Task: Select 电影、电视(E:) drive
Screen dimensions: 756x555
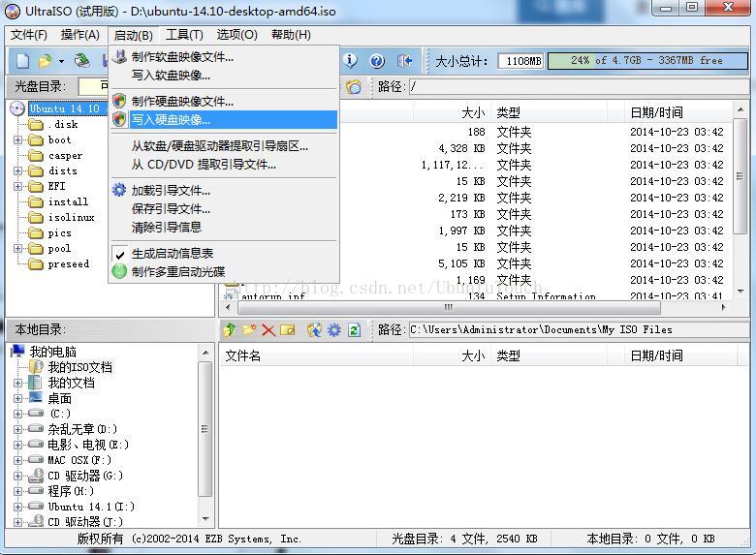Action: 88,445
